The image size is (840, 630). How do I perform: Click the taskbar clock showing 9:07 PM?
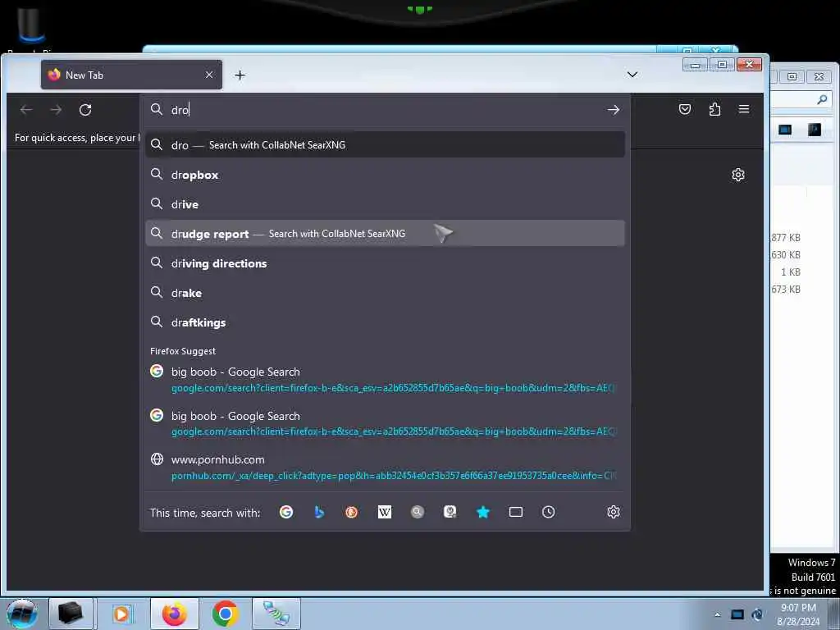[x=798, y=614]
